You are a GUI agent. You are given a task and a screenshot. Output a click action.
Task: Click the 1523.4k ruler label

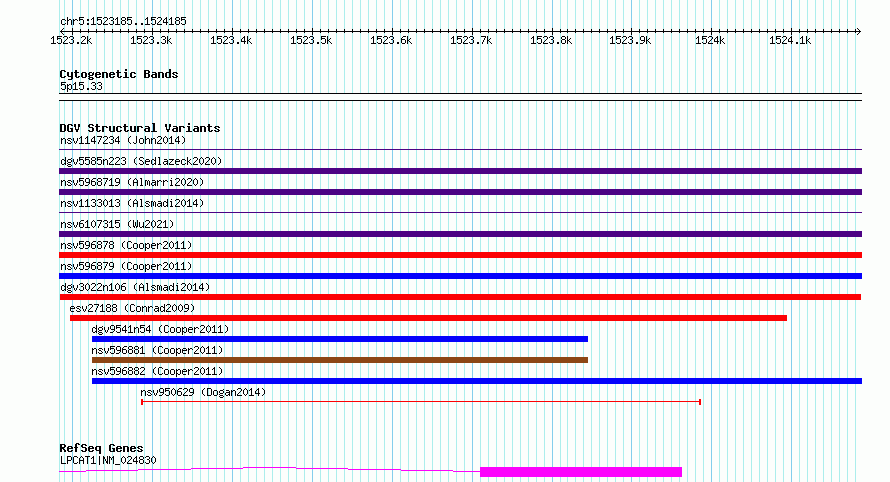tap(231, 40)
